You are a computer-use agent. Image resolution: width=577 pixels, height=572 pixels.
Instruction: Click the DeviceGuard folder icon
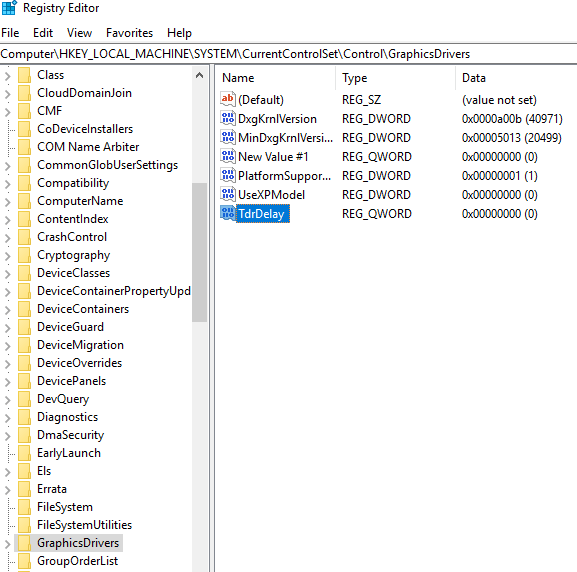point(25,327)
